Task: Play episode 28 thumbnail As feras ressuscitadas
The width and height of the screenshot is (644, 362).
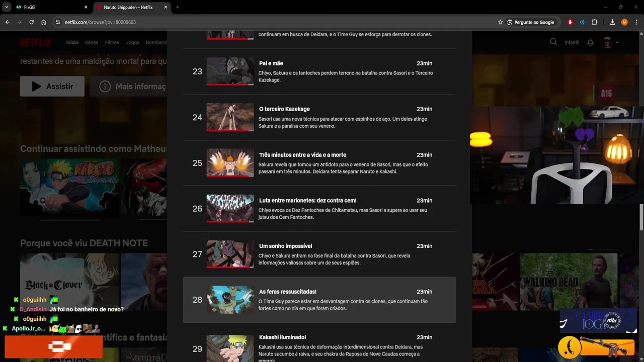Action: pyautogui.click(x=230, y=300)
